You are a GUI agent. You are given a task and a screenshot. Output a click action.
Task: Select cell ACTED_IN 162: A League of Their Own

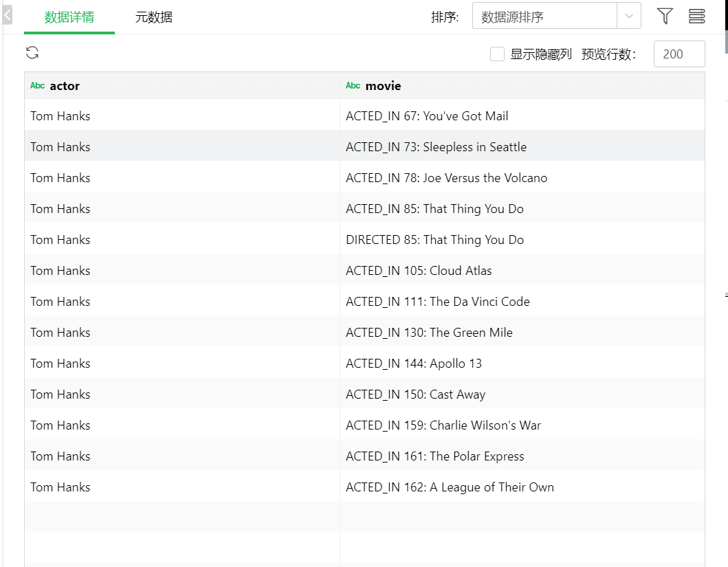click(x=522, y=487)
